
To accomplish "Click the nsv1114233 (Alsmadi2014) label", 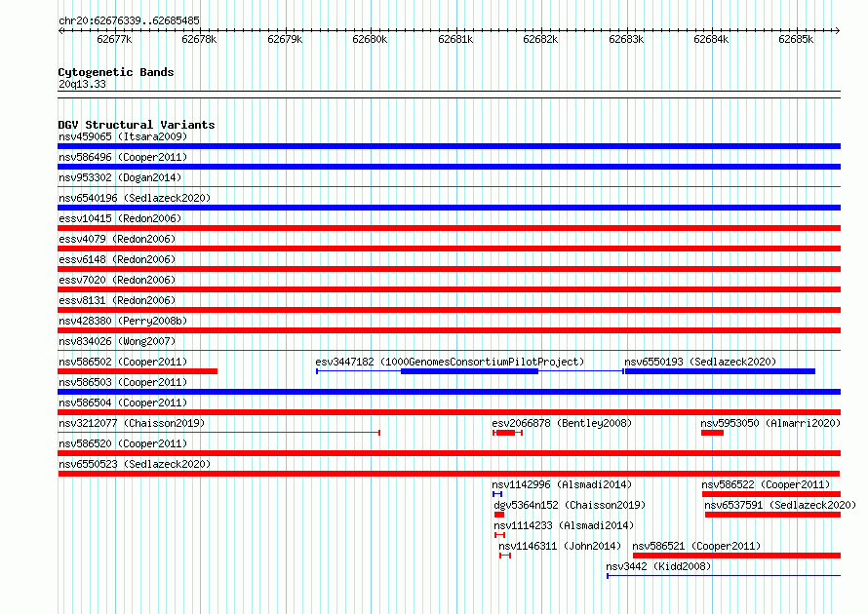I will (x=564, y=525).
